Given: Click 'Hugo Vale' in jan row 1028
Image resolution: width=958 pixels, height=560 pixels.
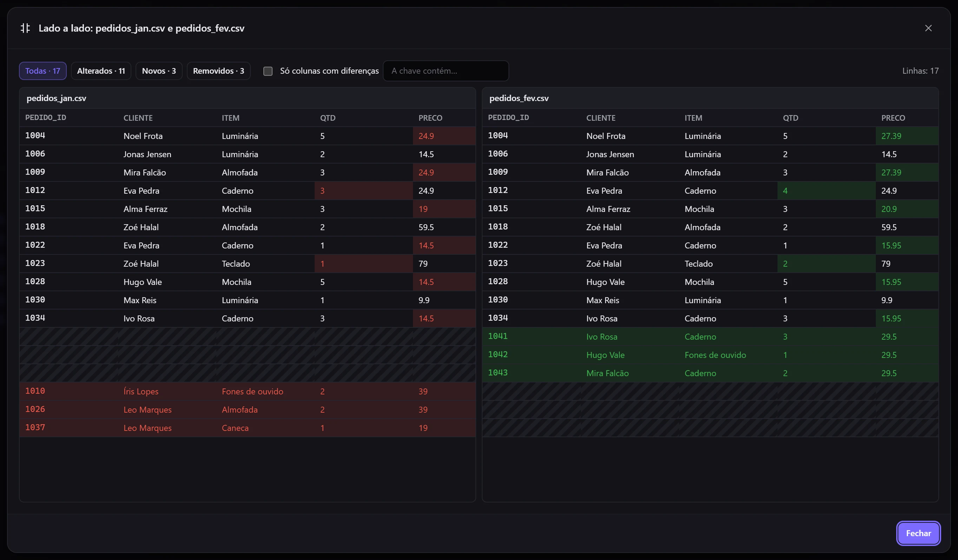Looking at the screenshot, I should tap(143, 282).
